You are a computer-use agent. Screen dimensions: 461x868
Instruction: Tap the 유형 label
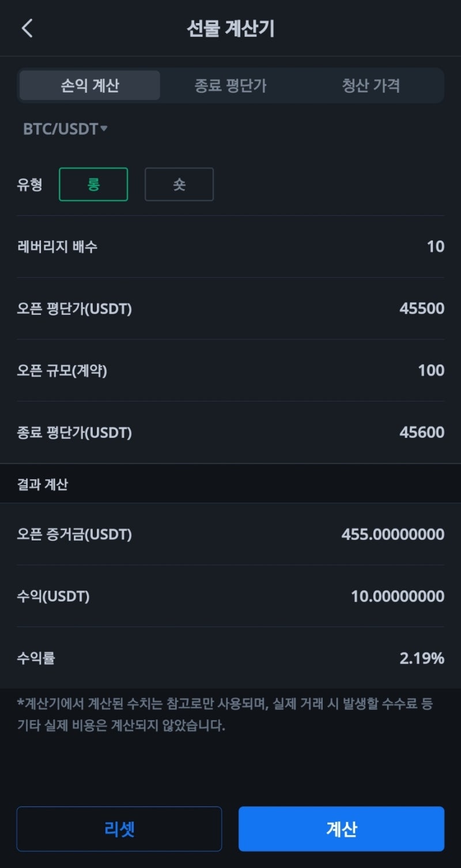[x=29, y=185]
